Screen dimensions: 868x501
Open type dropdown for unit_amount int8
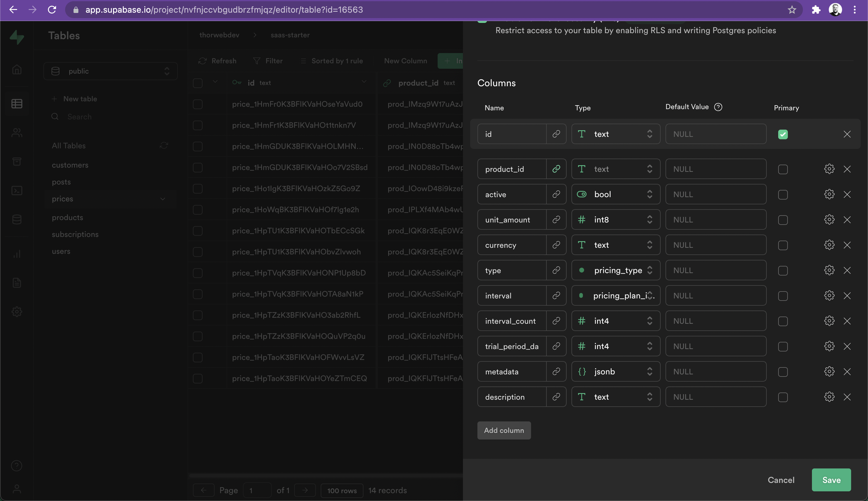coord(615,219)
